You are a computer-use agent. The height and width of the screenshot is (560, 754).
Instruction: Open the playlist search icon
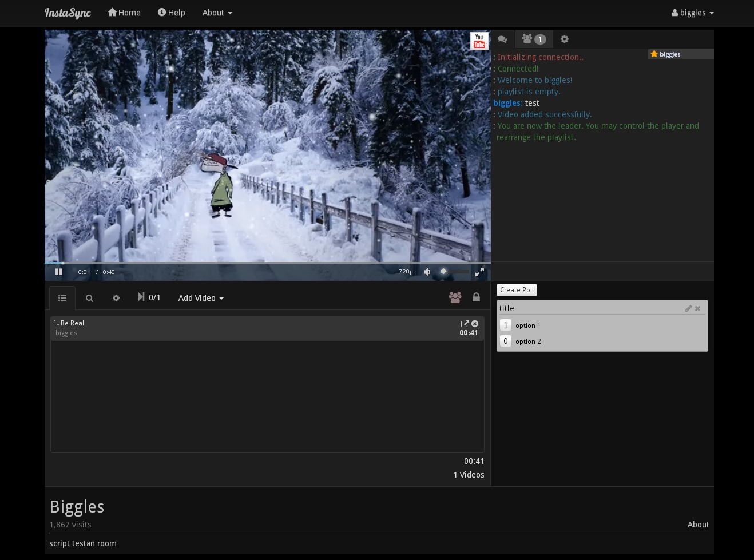(89, 298)
